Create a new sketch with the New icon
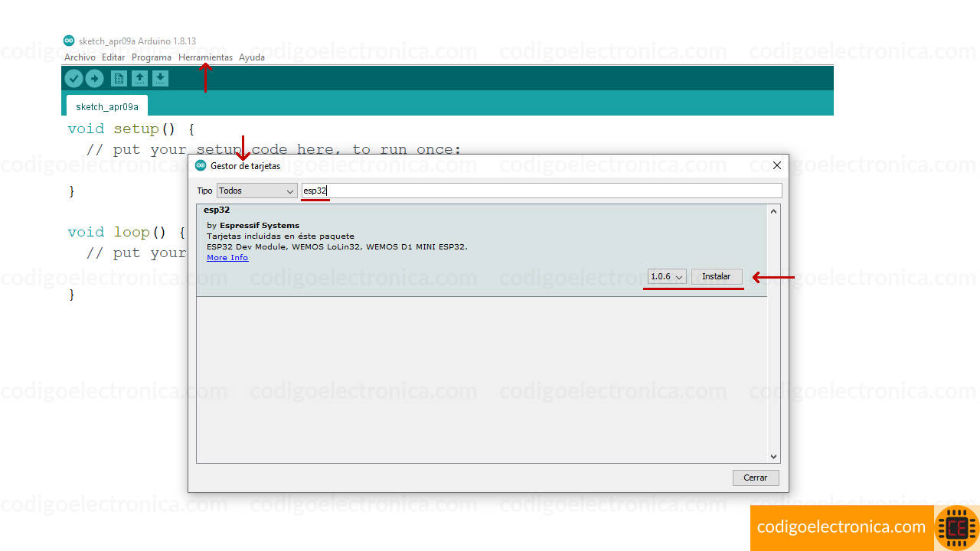This screenshot has width=980, height=551. click(119, 78)
